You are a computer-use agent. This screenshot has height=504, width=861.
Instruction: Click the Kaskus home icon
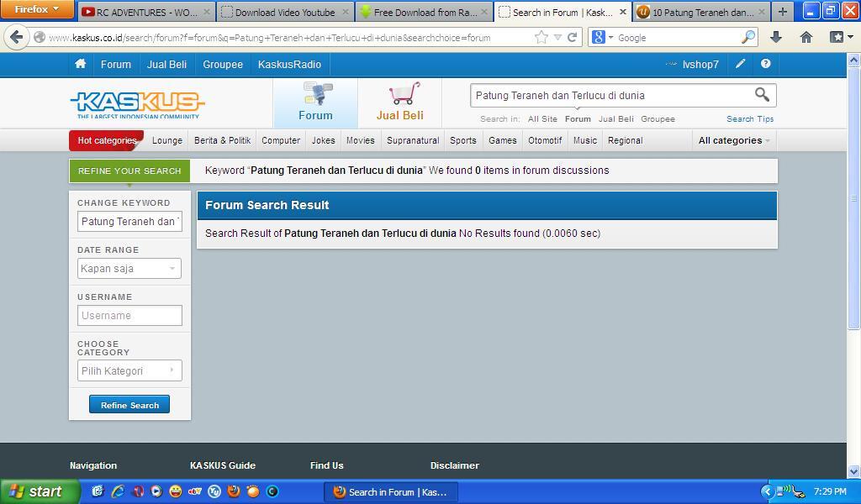click(x=80, y=64)
